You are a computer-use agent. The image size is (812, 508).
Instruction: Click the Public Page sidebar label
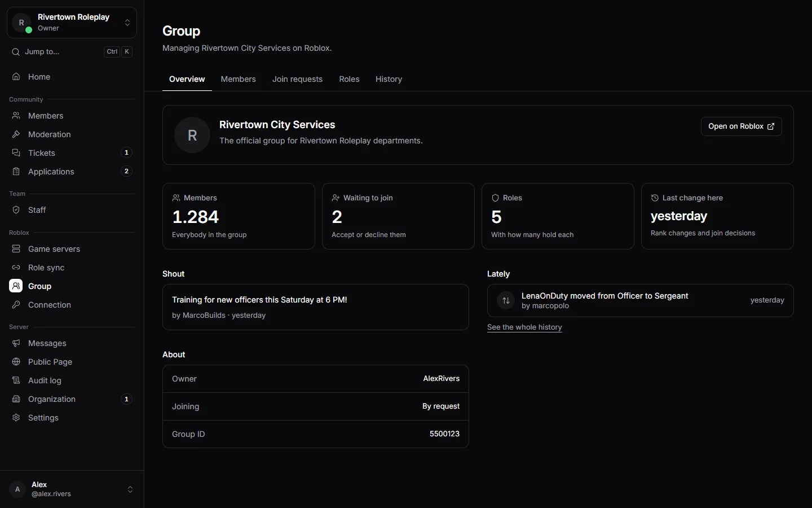(x=50, y=362)
